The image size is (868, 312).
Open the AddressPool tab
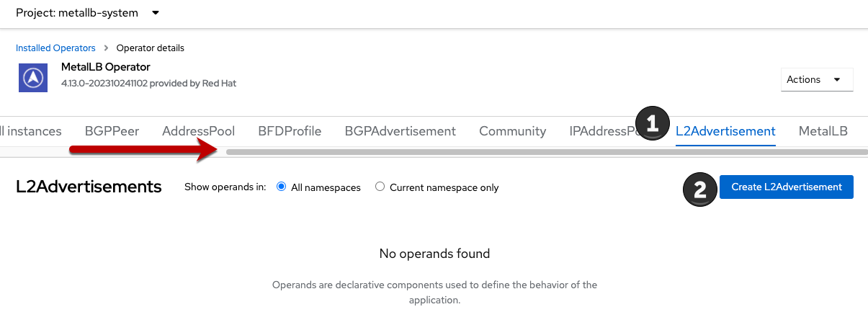198,131
